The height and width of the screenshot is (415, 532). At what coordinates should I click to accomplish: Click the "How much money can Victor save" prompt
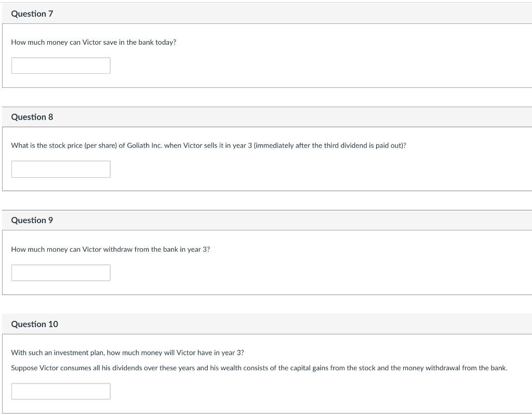(x=94, y=42)
